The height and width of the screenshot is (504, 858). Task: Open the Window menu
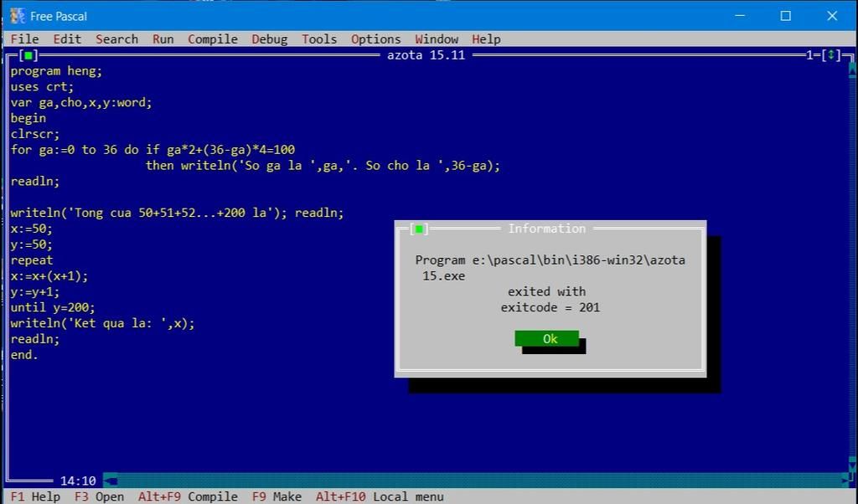[437, 39]
